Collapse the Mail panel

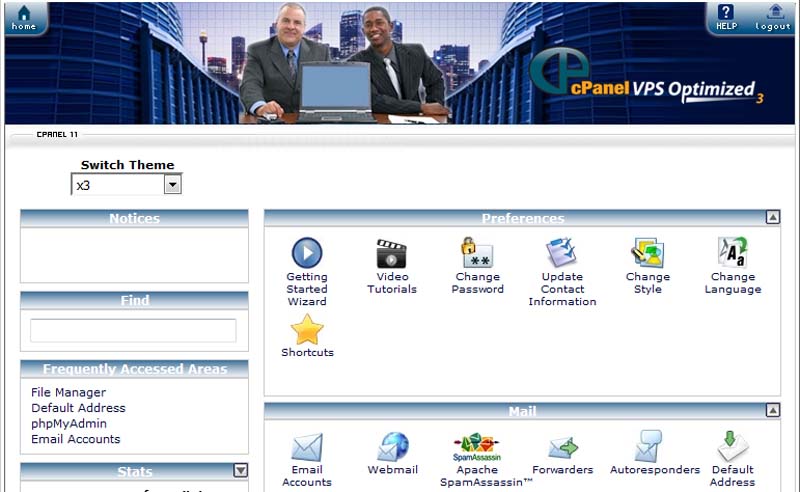point(772,410)
